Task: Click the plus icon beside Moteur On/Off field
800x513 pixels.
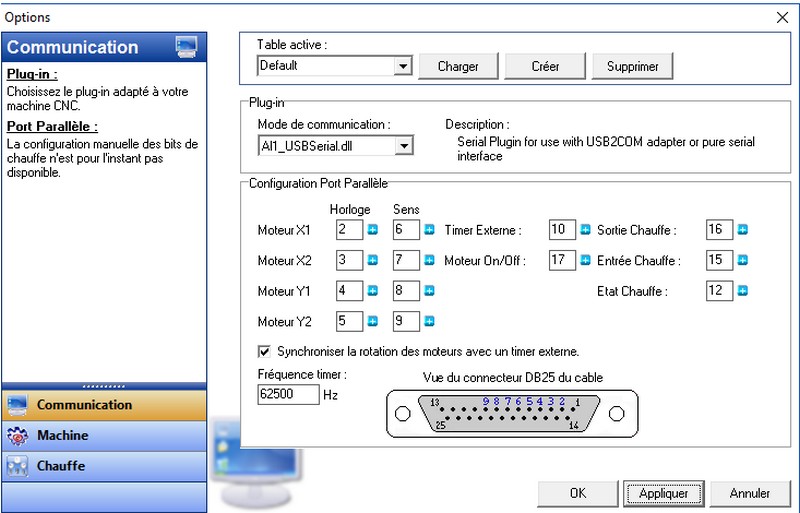Action: (585, 261)
